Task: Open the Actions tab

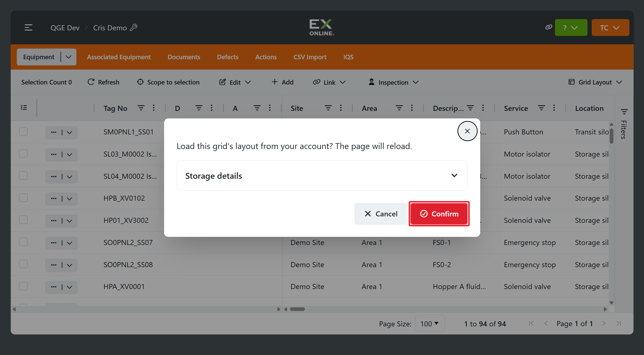Action: [266, 57]
